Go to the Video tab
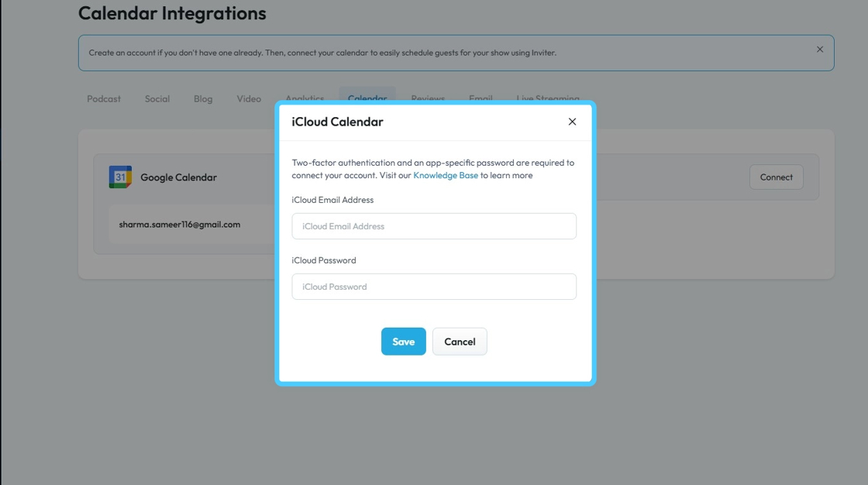The height and width of the screenshot is (485, 868). [x=249, y=99]
